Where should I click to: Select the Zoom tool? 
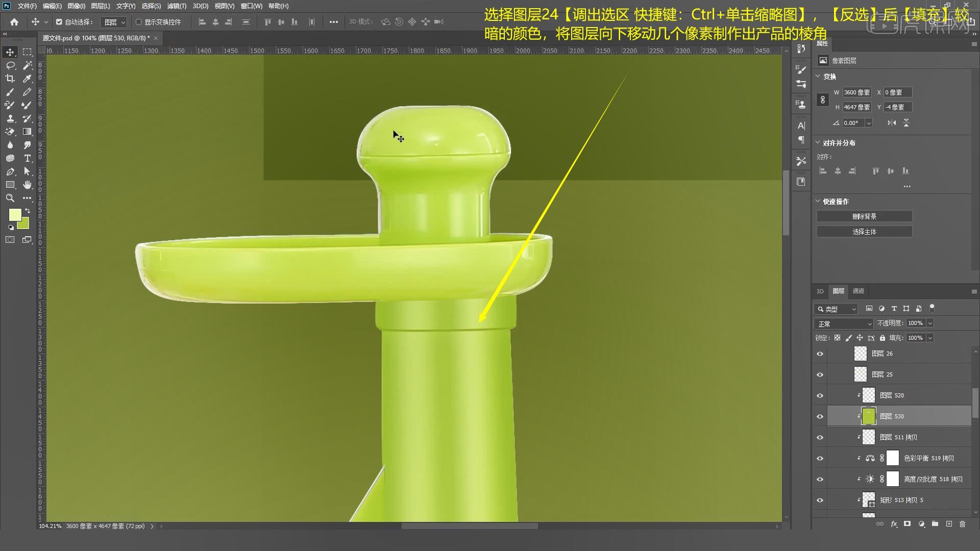pos(10,198)
